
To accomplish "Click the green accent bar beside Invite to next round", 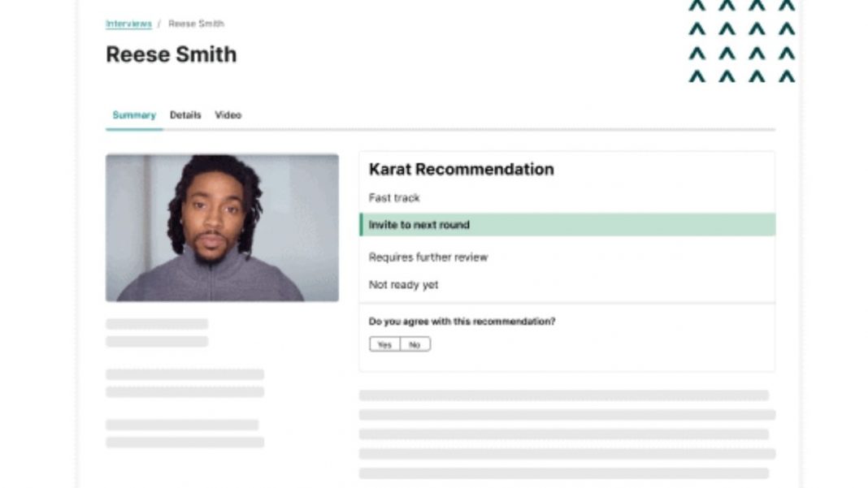I will [361, 225].
